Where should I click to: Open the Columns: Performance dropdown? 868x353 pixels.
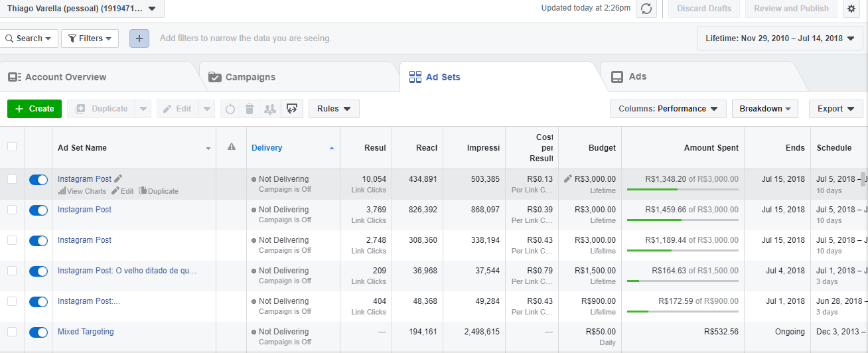668,109
